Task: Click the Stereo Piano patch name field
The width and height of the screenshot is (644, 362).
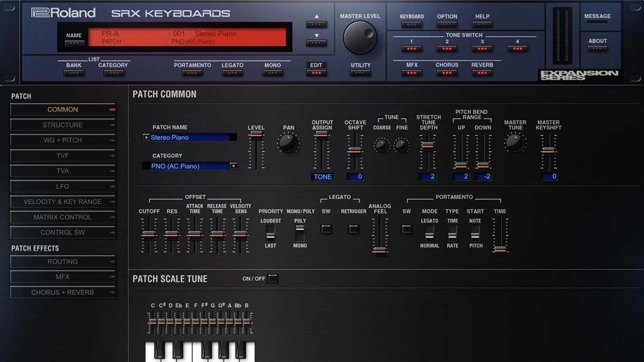Action: [x=189, y=137]
